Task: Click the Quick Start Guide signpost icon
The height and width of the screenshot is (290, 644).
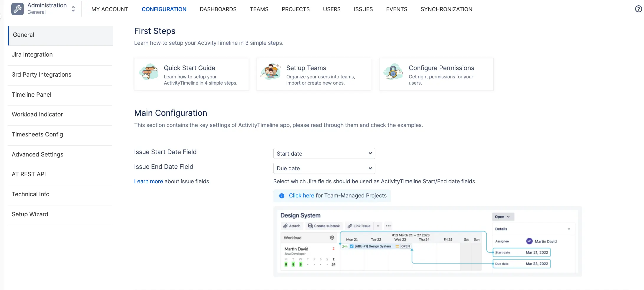Action: point(149,72)
